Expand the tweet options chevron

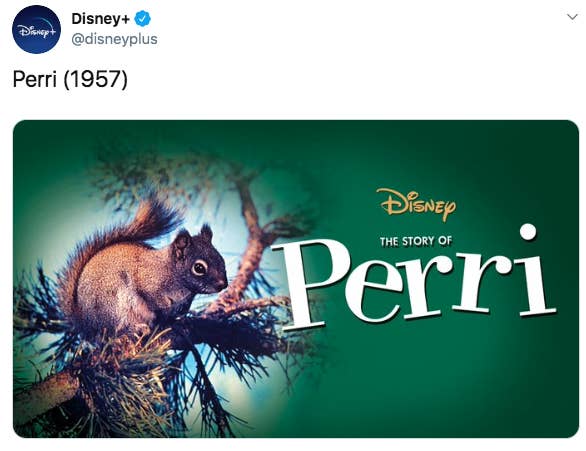coord(572,17)
